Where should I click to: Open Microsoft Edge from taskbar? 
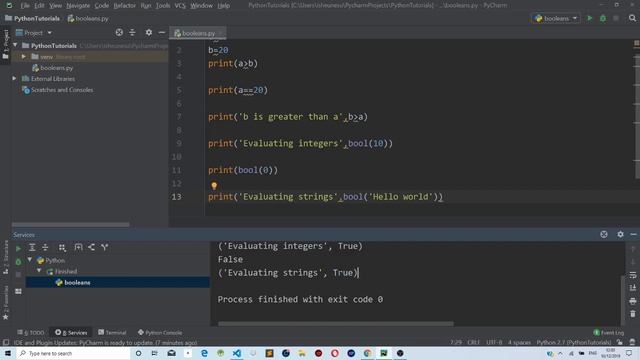[x=204, y=353]
